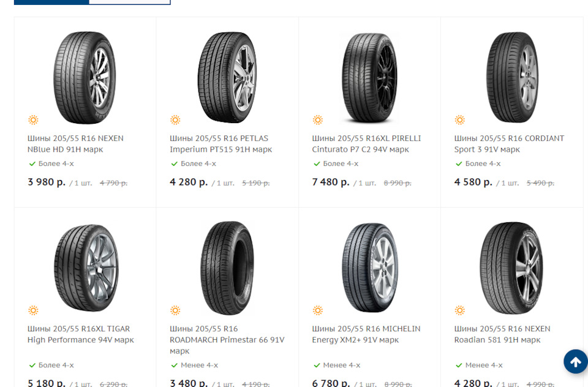The width and height of the screenshot is (588, 387).
Task: Open NEXEN NBlue HD 91H tire link
Action: tap(75, 144)
